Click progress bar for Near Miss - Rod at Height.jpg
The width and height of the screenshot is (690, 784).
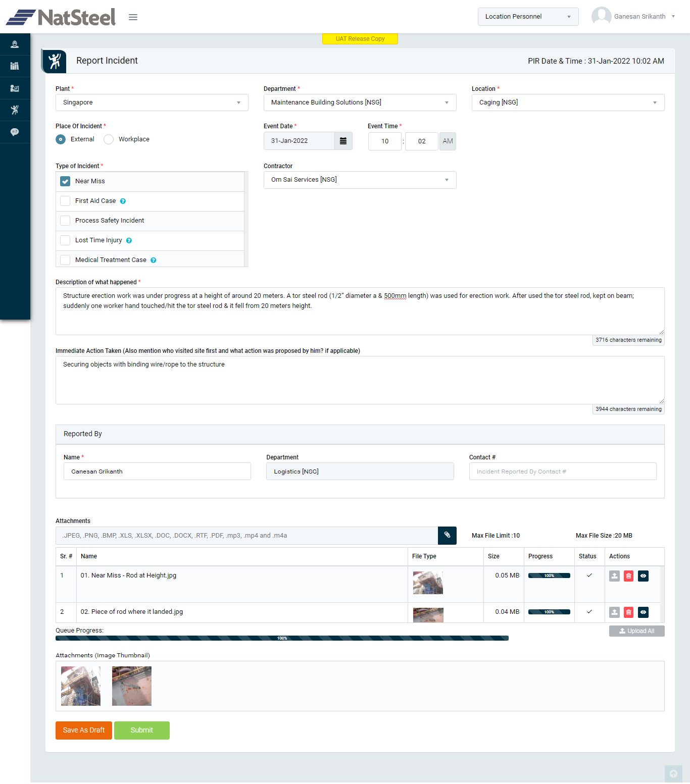(x=549, y=576)
